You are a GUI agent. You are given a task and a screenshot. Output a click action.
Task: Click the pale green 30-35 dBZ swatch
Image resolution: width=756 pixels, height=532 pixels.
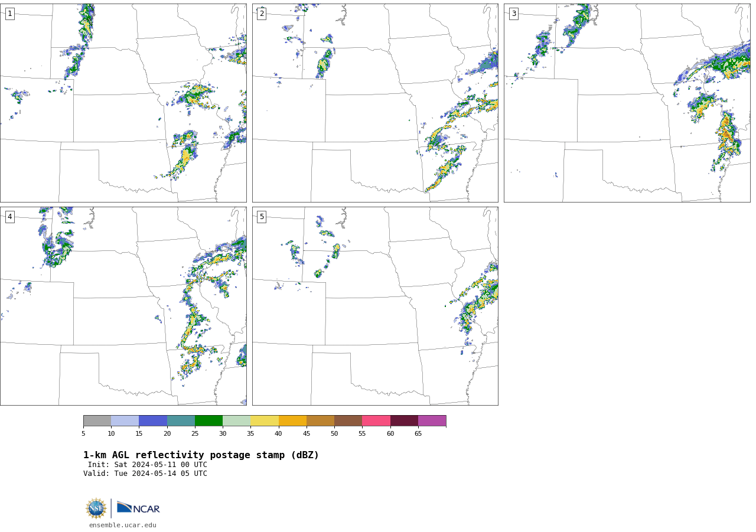point(236,421)
